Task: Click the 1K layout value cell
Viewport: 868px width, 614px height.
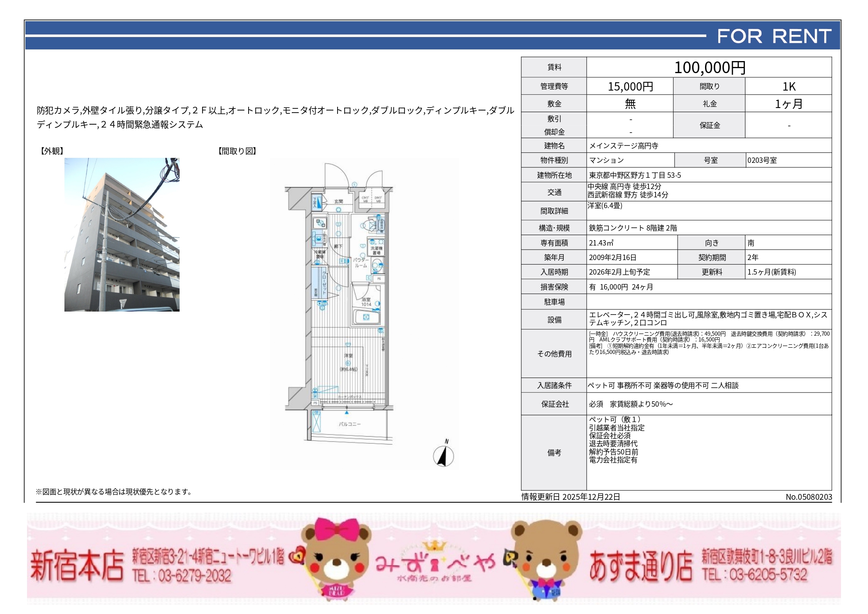Action: coord(788,86)
